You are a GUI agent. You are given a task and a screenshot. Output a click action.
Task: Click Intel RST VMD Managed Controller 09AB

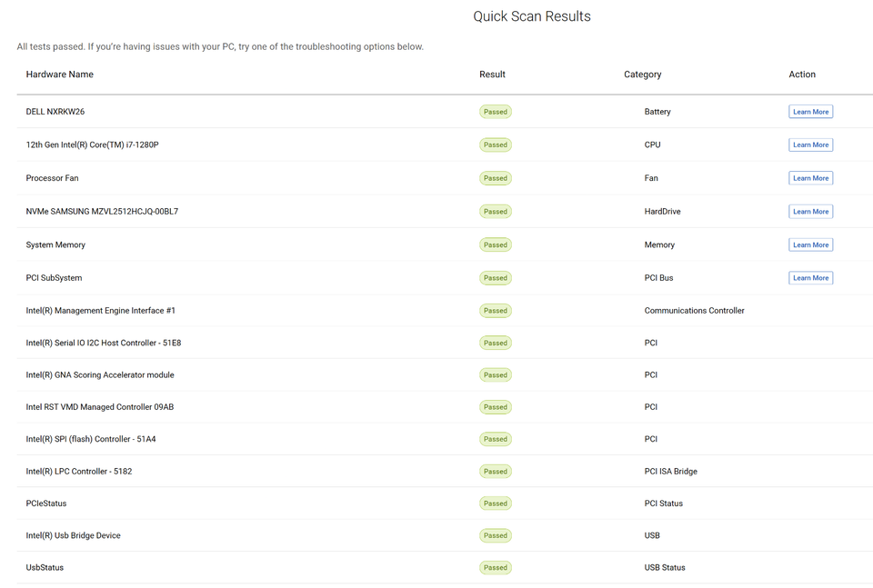click(x=100, y=407)
